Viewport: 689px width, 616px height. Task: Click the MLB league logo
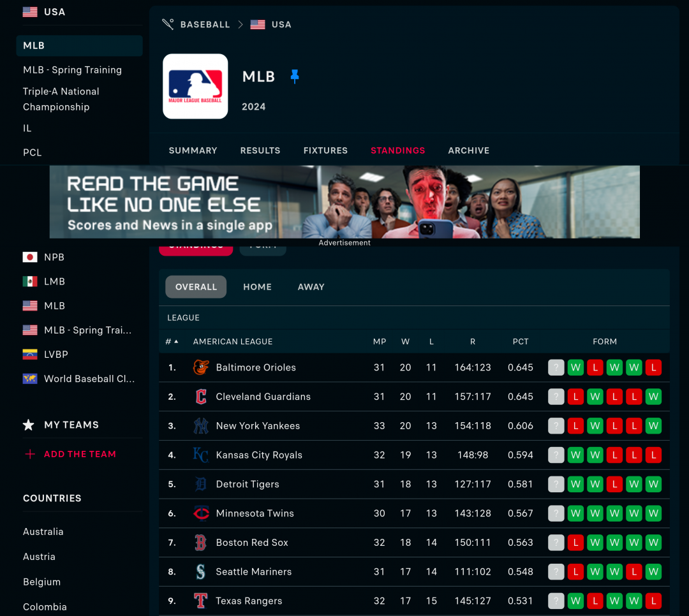195,86
